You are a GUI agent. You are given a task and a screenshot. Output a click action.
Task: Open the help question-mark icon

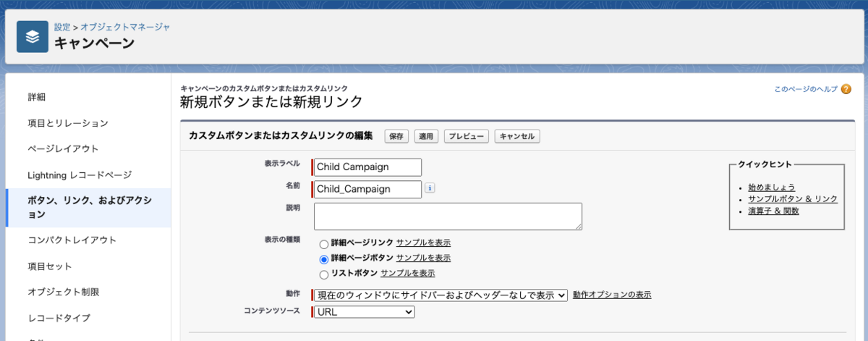846,89
